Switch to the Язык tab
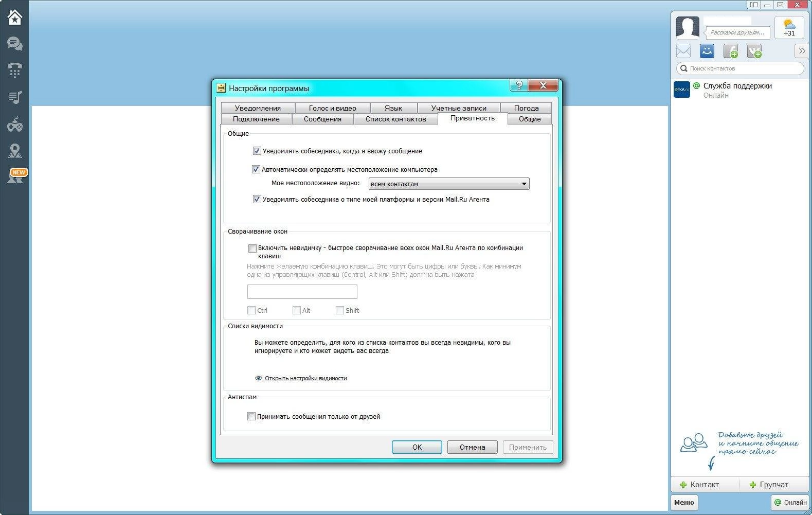Screen dimensions: 812x515 pyautogui.click(x=393, y=108)
